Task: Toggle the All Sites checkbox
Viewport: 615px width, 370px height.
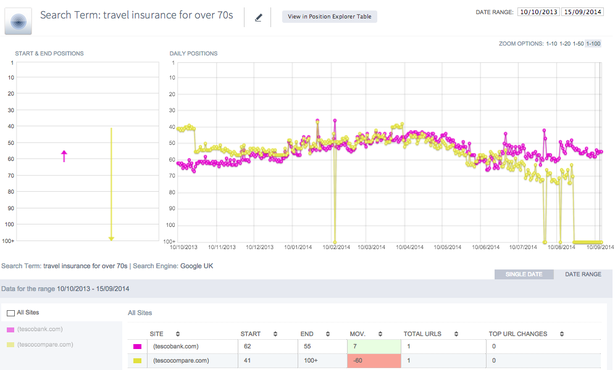Action: click(x=11, y=313)
